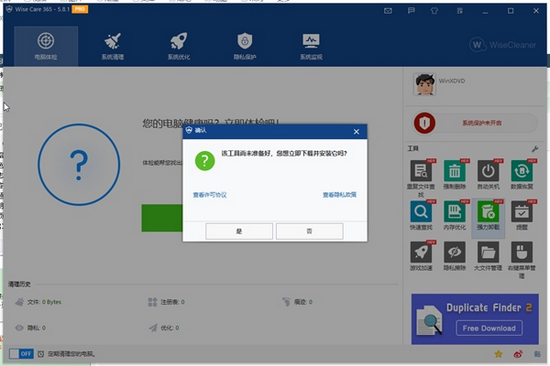Click the red shield system protection icon

pyautogui.click(x=424, y=123)
